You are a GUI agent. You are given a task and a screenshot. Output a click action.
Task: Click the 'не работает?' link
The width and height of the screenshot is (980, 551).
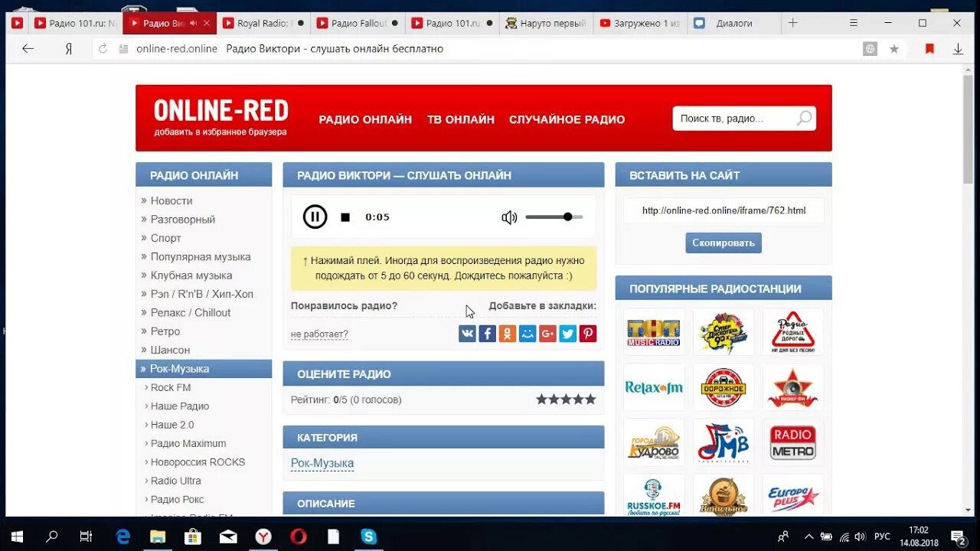[319, 334]
